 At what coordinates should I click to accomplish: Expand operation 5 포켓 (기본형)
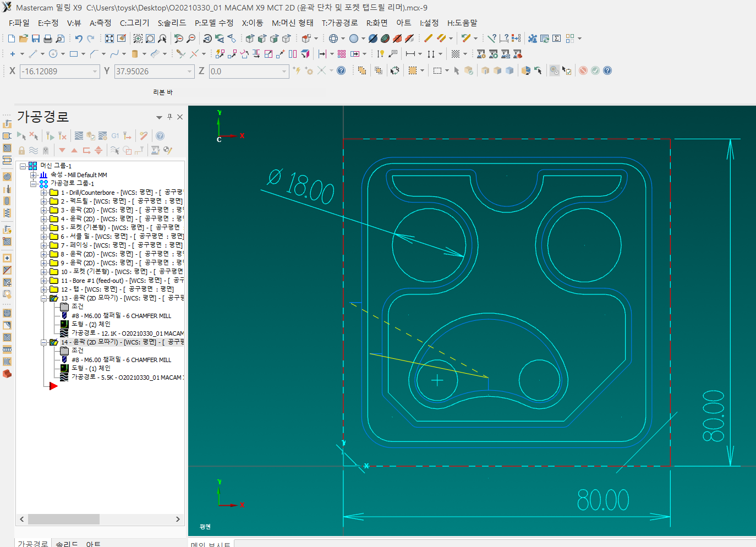(43, 227)
